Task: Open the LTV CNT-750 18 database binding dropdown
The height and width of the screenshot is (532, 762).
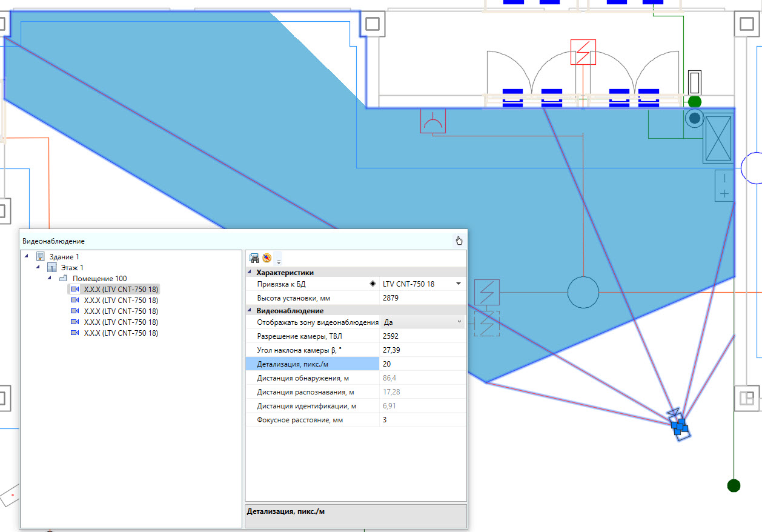Action: 458,284
